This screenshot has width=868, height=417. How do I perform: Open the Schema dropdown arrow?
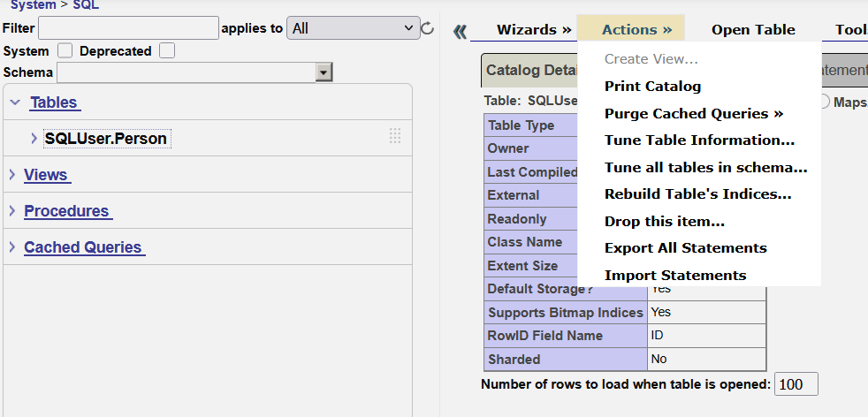(324, 72)
